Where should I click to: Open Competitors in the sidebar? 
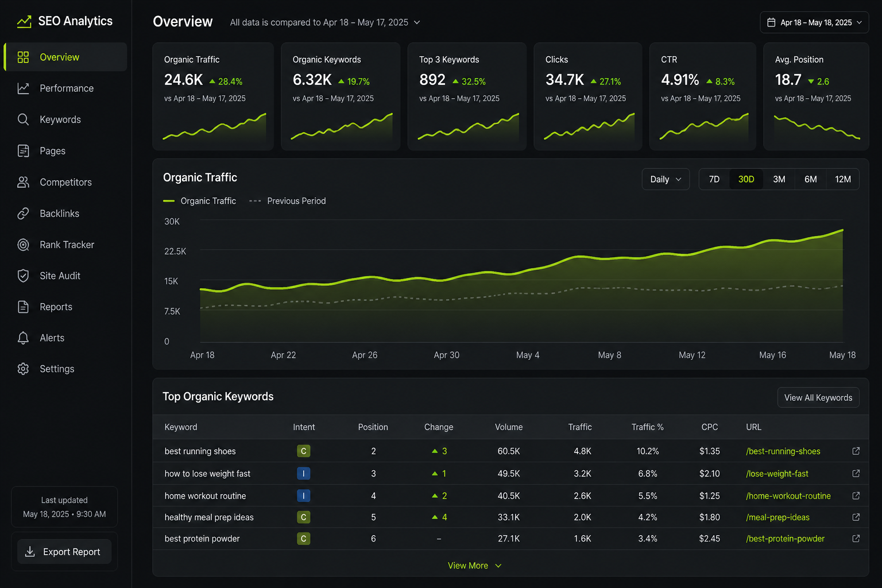click(65, 182)
